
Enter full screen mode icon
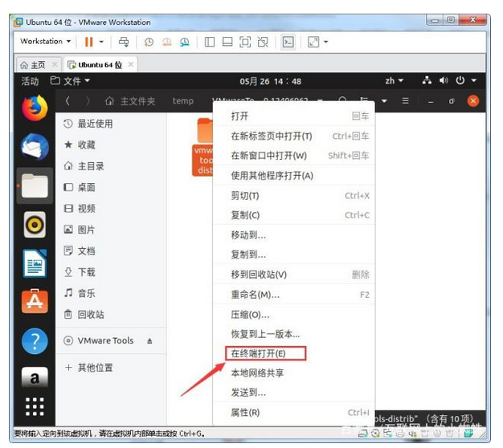pyautogui.click(x=245, y=42)
